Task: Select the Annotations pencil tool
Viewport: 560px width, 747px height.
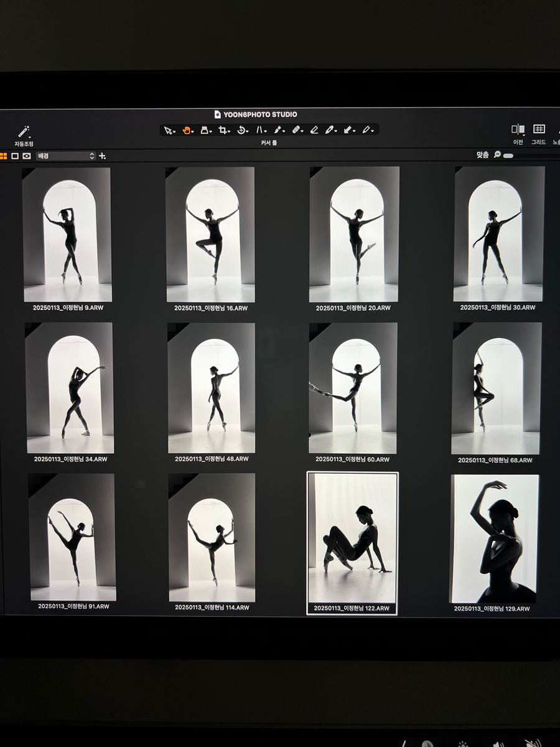Action: pos(367,130)
